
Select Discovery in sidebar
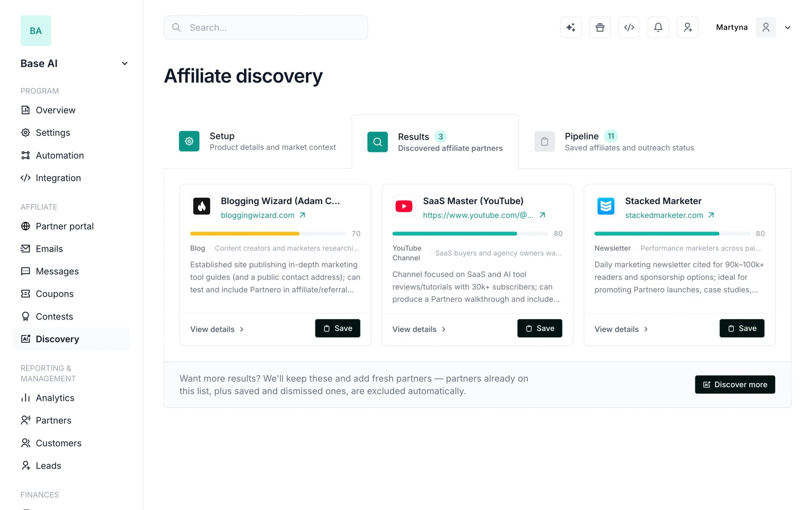[x=71, y=339]
